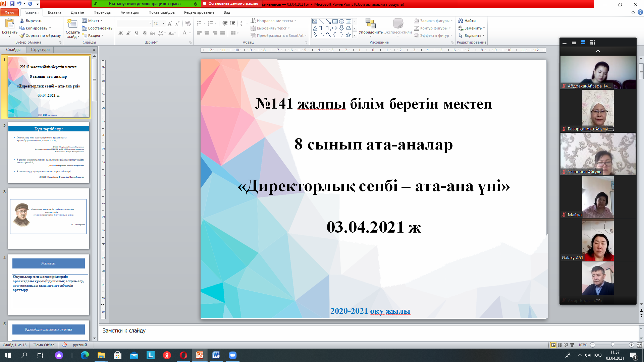The height and width of the screenshot is (362, 644).
Task: Toggle underline (Ч) formatting
Action: point(136,33)
